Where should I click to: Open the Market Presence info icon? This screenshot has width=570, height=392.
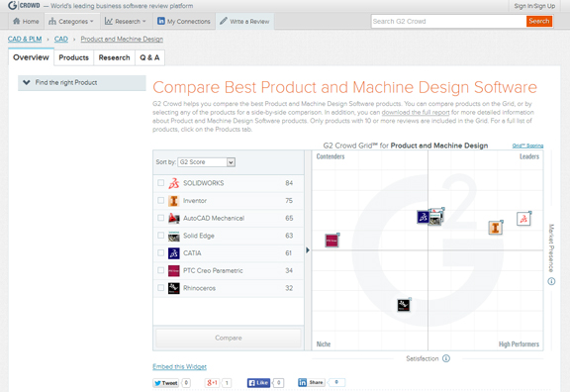click(x=551, y=281)
